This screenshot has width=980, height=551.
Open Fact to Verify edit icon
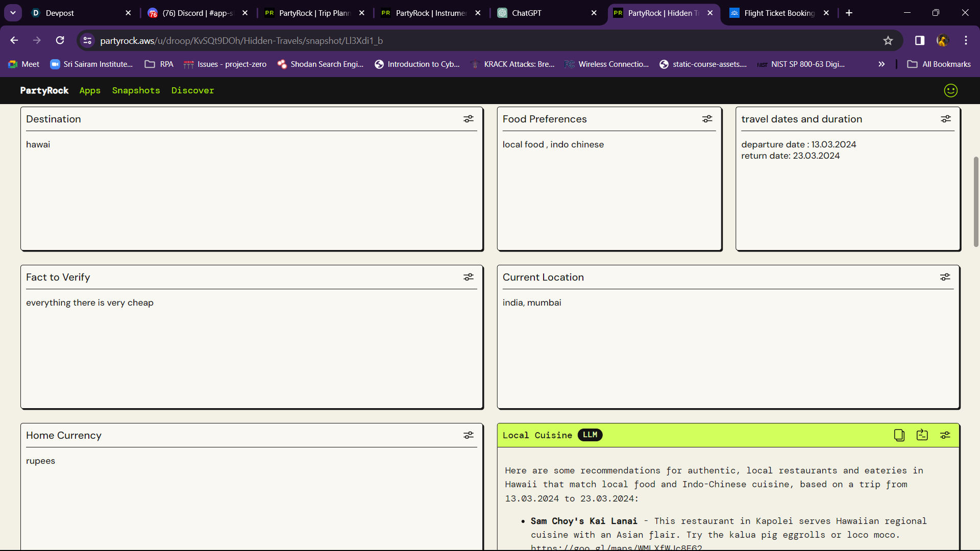tap(468, 277)
